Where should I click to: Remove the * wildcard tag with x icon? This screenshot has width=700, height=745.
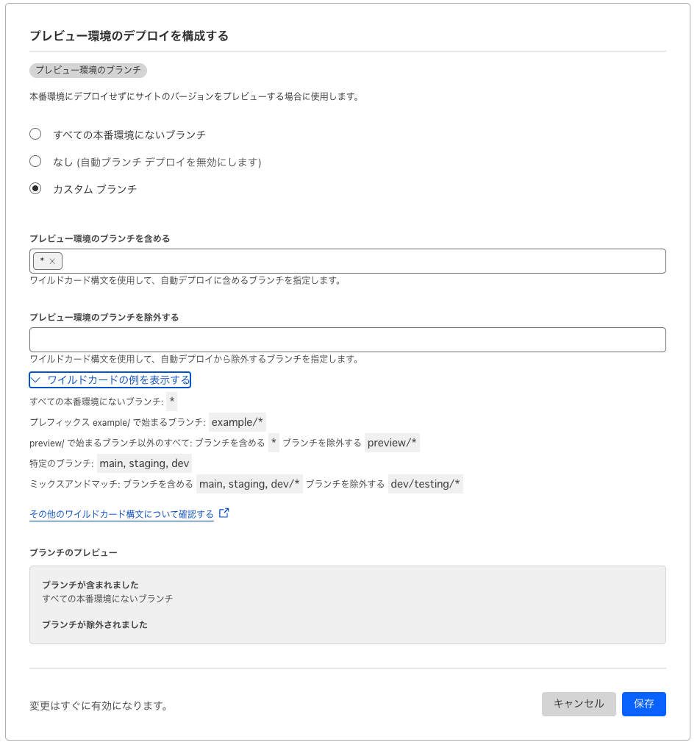53,261
